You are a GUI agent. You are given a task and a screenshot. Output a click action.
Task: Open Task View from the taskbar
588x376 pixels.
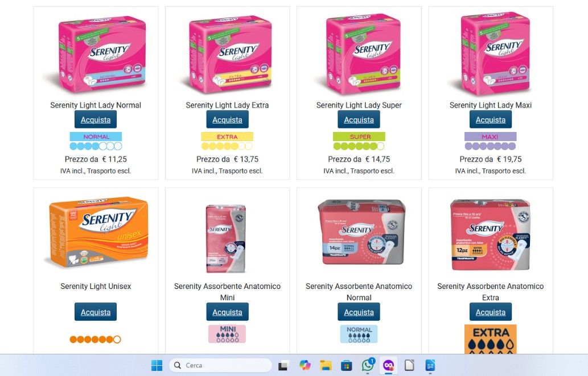283,365
